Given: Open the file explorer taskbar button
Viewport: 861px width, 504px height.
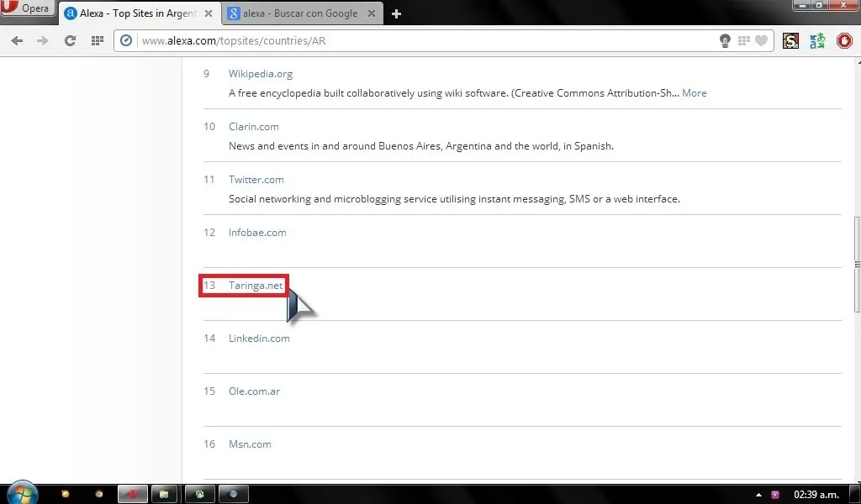Looking at the screenshot, I should 164,494.
